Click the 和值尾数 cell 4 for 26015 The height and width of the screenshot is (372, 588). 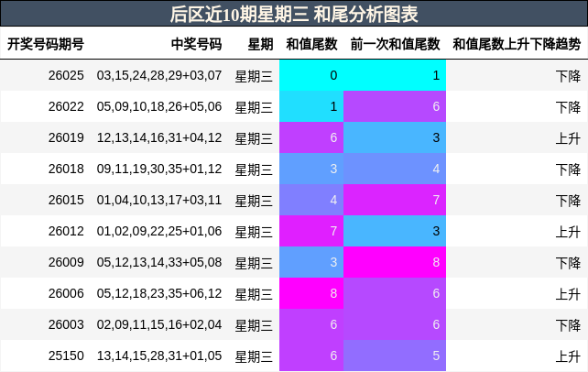311,200
